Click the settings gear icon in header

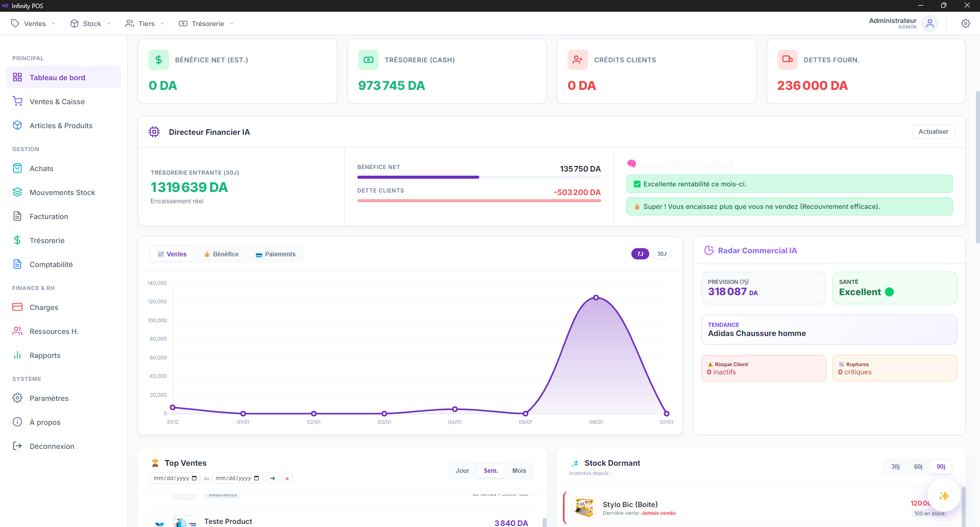965,23
